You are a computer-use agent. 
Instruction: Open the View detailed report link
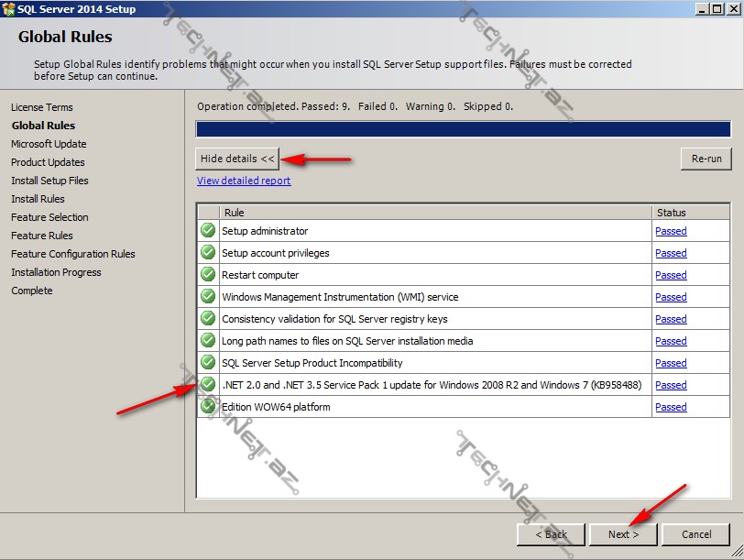[x=244, y=181]
